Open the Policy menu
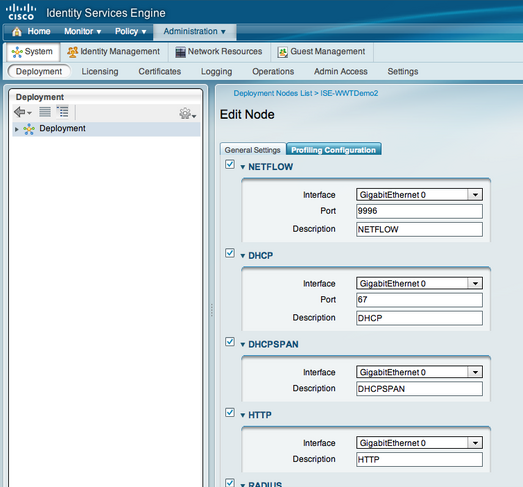Image resolution: width=523 pixels, height=487 pixels. 130,31
